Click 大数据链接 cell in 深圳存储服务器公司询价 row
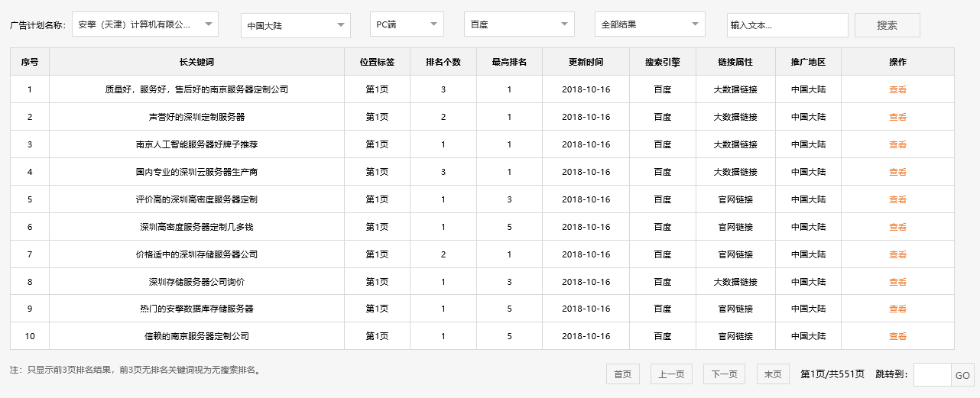Screen dimensions: 980x398 735,282
